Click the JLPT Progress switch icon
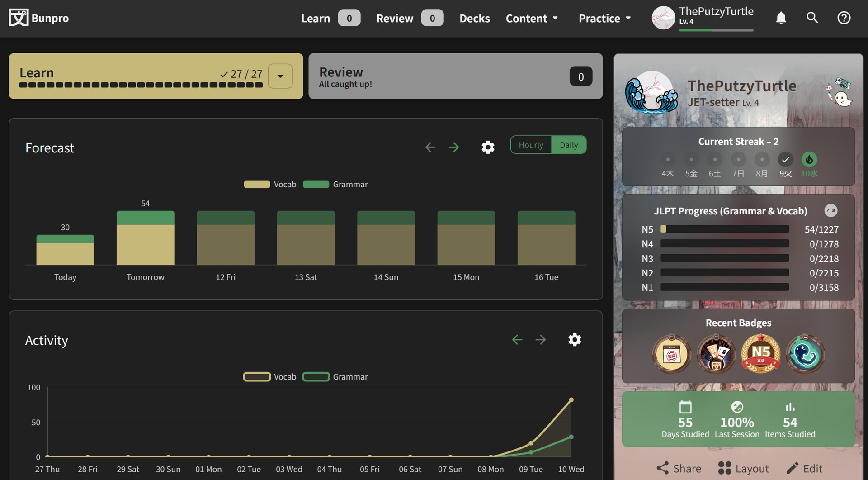 pyautogui.click(x=831, y=211)
